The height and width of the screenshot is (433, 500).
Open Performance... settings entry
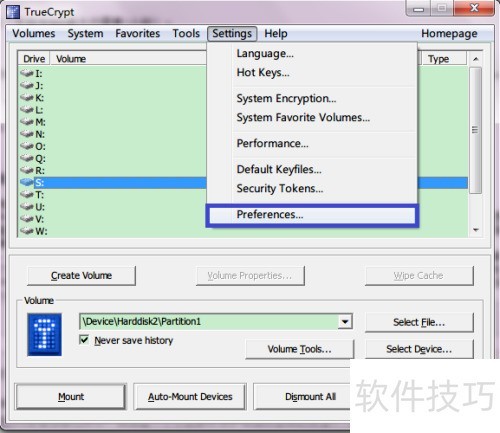click(312, 143)
